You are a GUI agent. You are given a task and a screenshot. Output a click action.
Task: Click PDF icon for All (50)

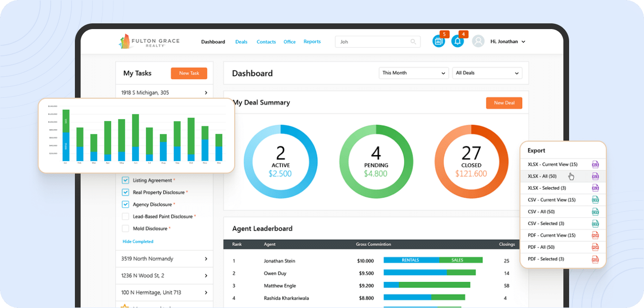(595, 247)
